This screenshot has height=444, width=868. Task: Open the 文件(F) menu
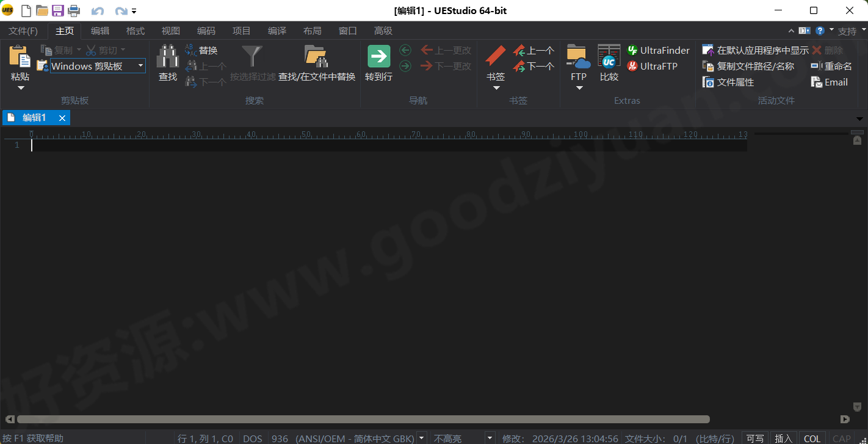click(x=23, y=31)
